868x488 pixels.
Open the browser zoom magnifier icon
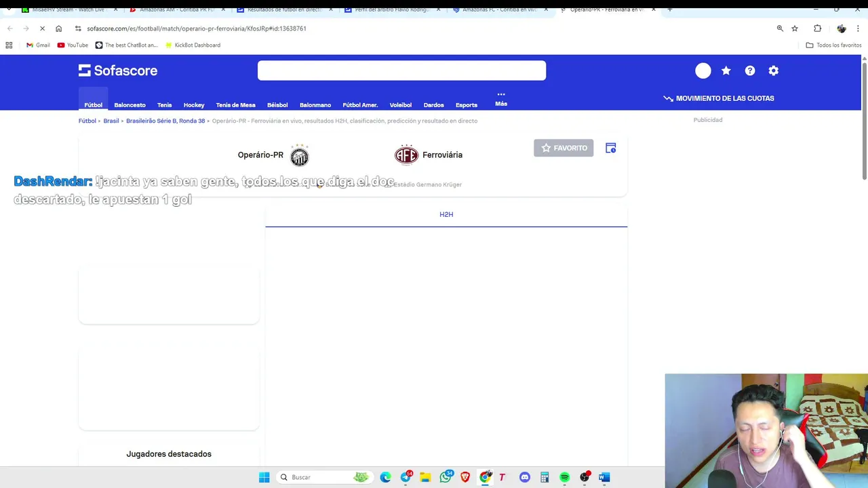[780, 28]
